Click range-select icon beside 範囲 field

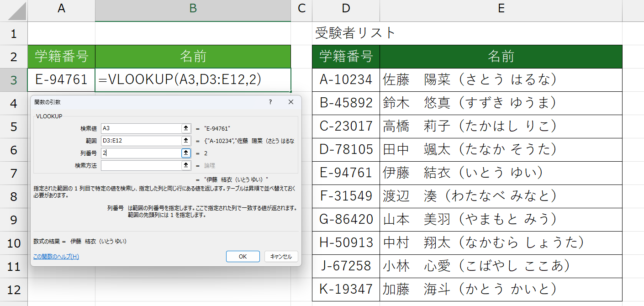186,141
